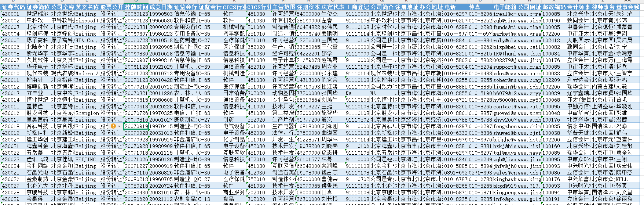Select the email cell starting ireal@c-

[x=505, y=14]
